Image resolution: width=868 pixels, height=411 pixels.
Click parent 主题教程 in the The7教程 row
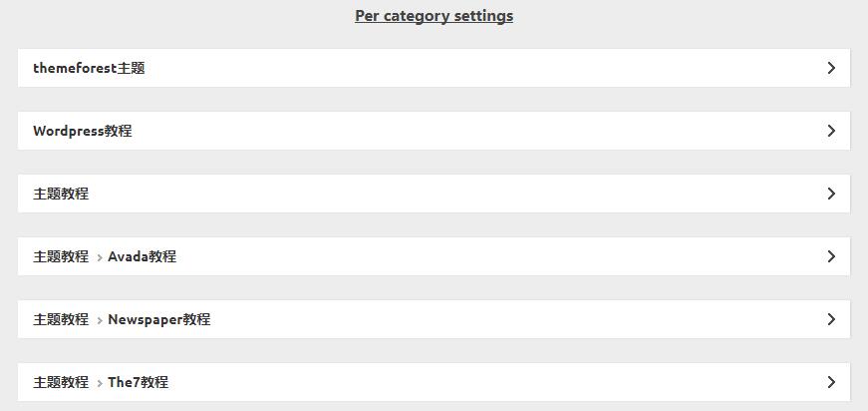61,382
